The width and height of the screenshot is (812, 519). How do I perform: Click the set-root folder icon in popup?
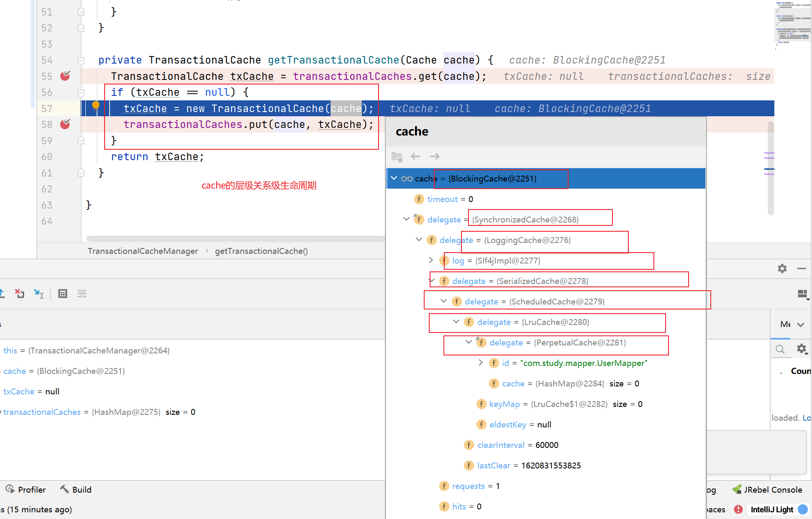[397, 157]
